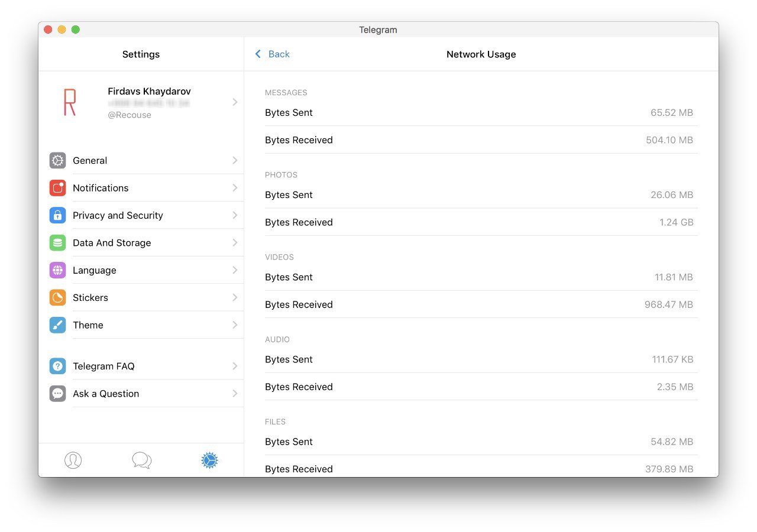Expand the Ask a Question row chevron

[x=235, y=394]
